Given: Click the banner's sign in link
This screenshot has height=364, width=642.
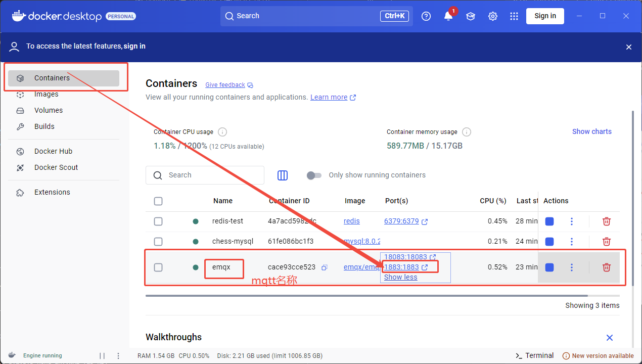Looking at the screenshot, I should [x=134, y=46].
